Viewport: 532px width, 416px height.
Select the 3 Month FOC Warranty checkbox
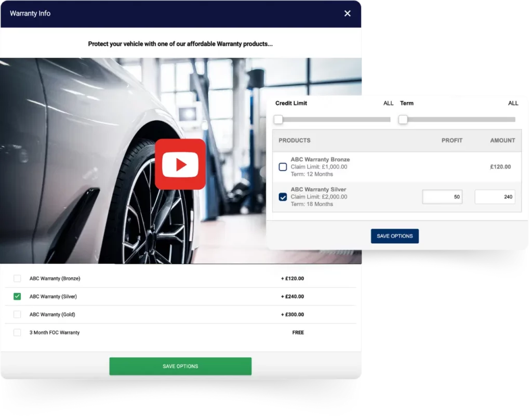tap(17, 332)
